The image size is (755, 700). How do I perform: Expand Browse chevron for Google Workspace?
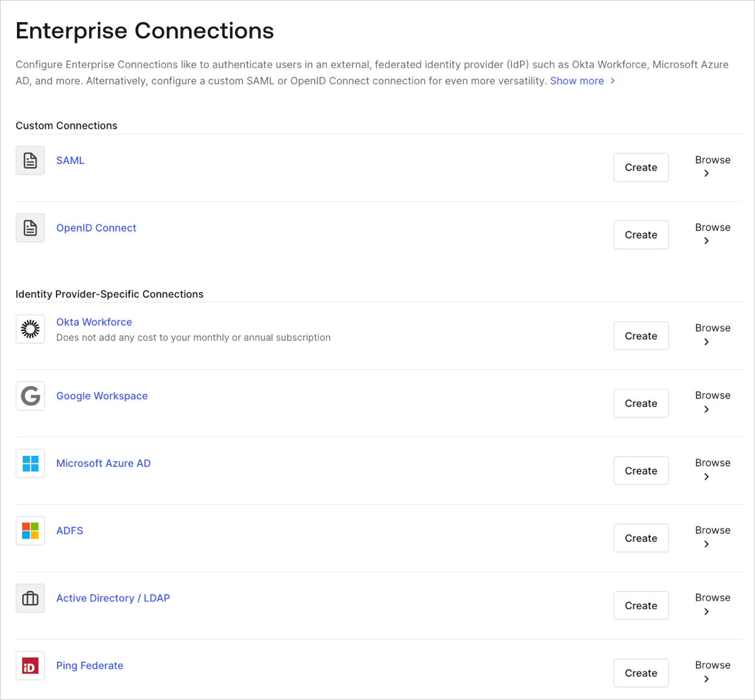coord(712,402)
